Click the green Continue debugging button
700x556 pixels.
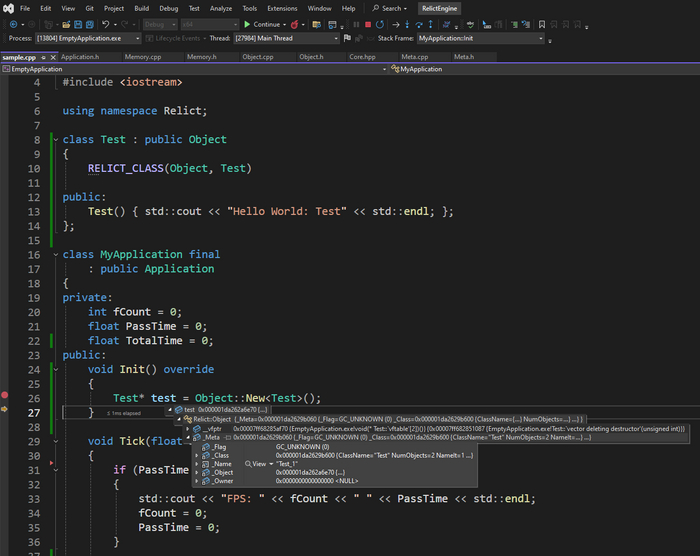click(x=264, y=23)
